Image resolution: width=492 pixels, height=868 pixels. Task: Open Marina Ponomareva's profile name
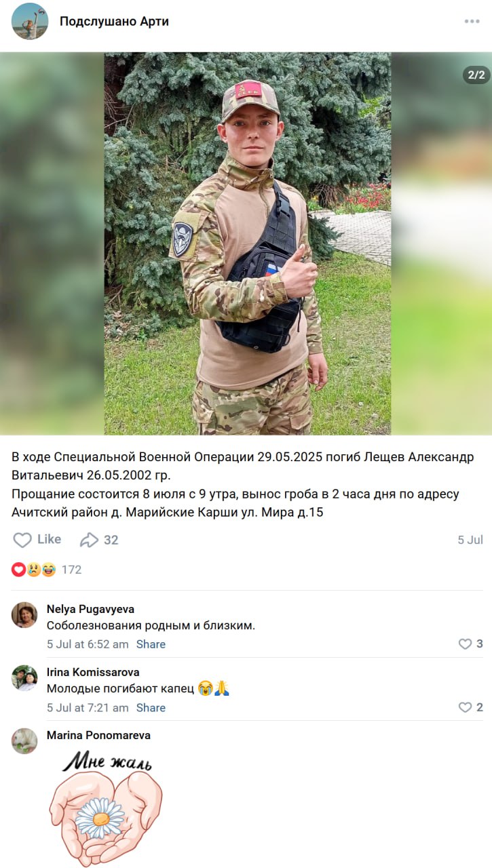point(98,735)
